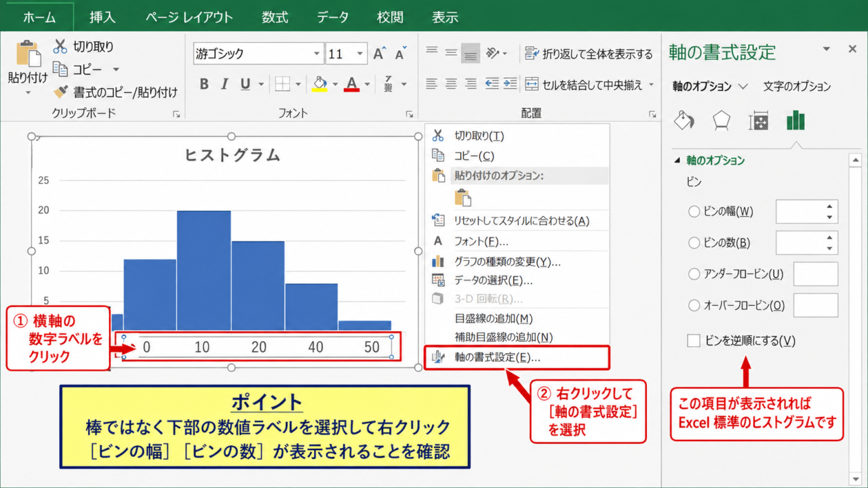Open Size & Properties icon in pane
Viewport: 868px width, 488px height.
pos(758,121)
